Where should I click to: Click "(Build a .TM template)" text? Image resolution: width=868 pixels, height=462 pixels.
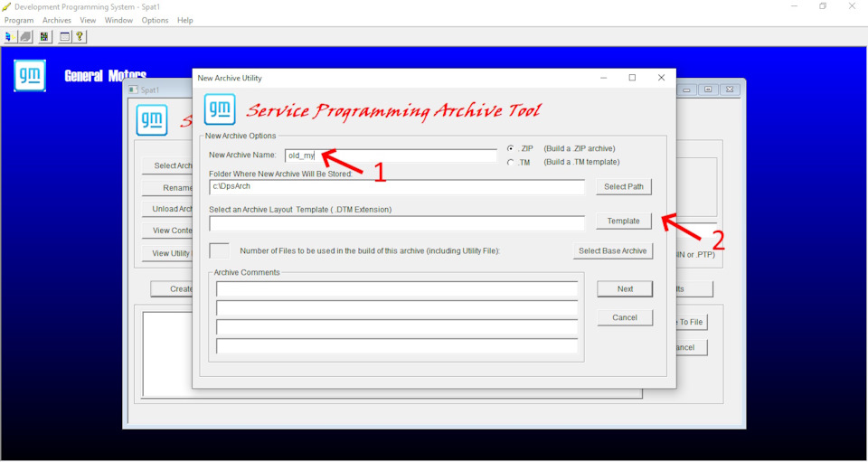pos(581,162)
